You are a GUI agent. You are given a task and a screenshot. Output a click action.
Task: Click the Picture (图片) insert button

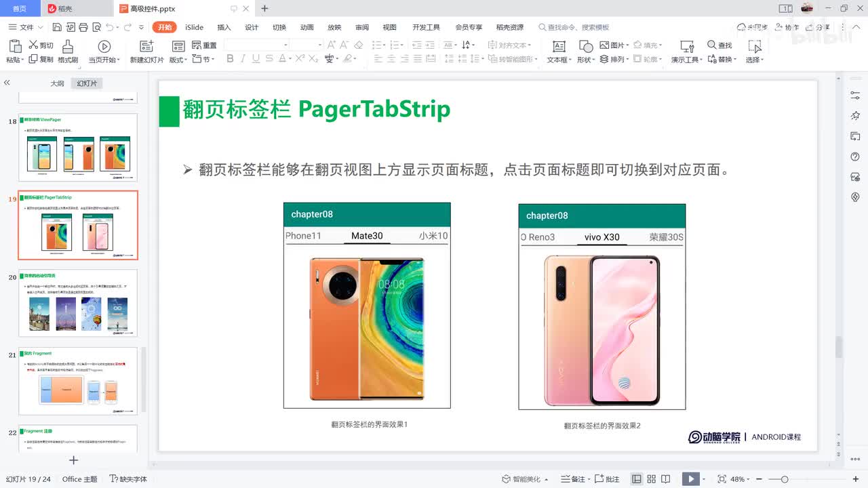click(x=612, y=45)
